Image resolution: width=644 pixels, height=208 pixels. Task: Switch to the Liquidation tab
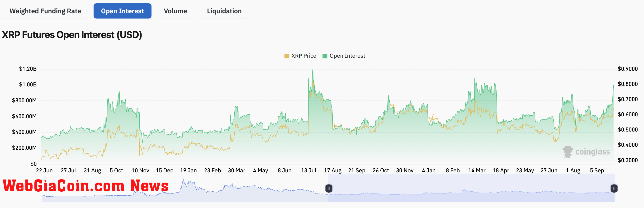[x=224, y=11]
